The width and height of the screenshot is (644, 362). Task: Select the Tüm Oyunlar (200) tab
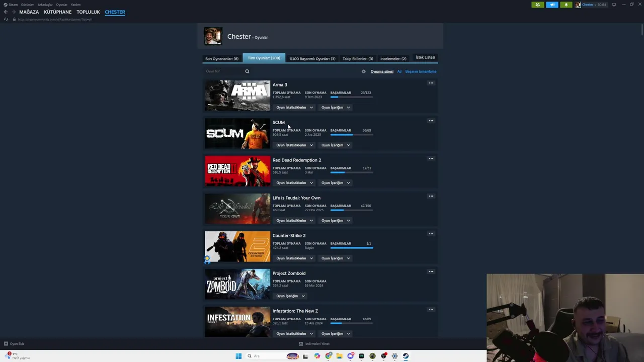click(x=264, y=58)
